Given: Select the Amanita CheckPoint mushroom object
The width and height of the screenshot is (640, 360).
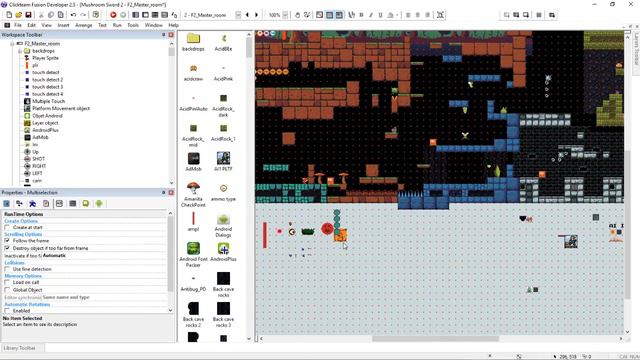Looking at the screenshot, I should [193, 194].
